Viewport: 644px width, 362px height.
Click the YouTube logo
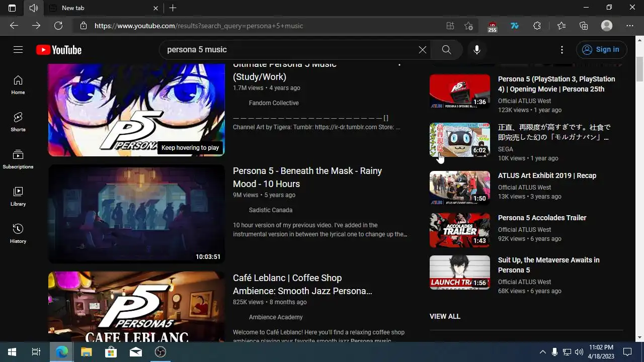(59, 50)
